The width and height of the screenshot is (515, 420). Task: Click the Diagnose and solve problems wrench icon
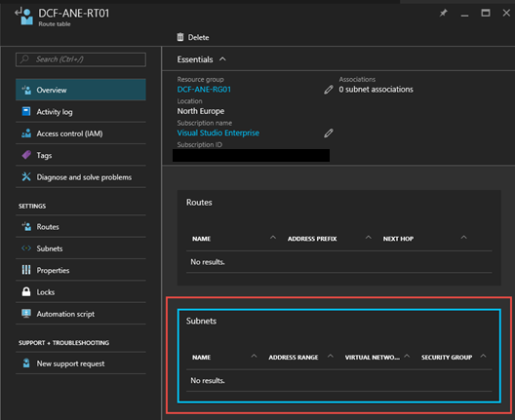[26, 176]
